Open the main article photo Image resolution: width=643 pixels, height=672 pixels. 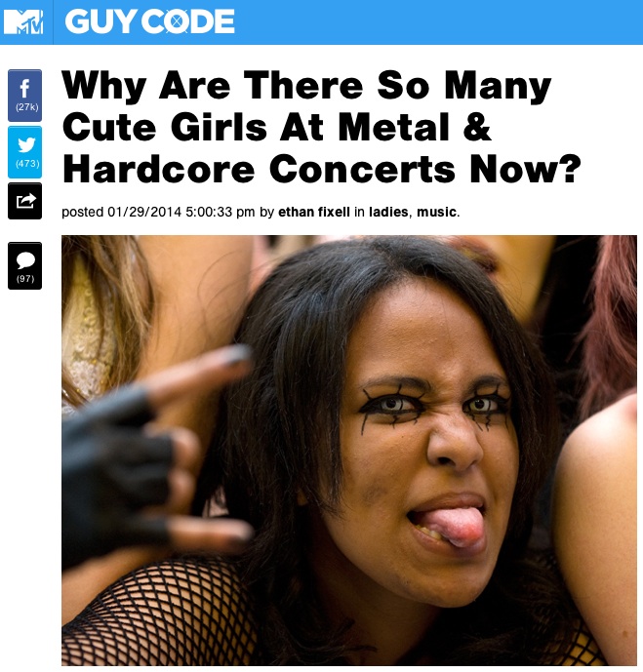point(349,450)
